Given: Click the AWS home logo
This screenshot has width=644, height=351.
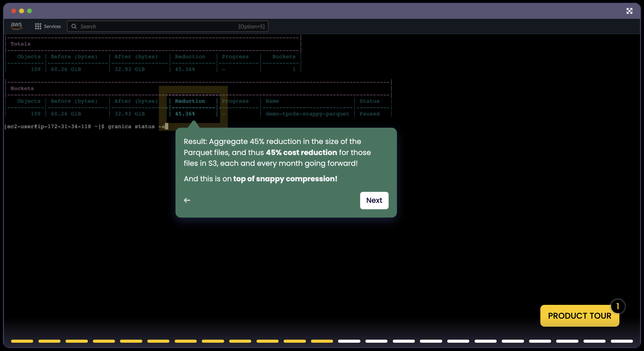Looking at the screenshot, I should point(16,26).
